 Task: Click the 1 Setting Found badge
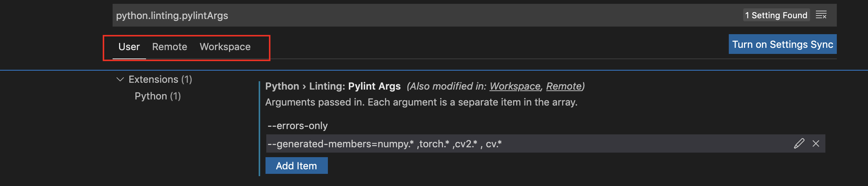(776, 15)
